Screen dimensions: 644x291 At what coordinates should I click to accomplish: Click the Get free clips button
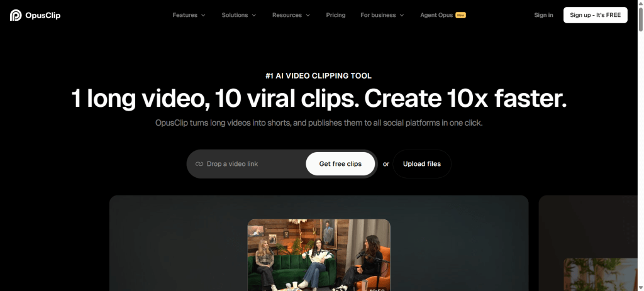tap(340, 164)
